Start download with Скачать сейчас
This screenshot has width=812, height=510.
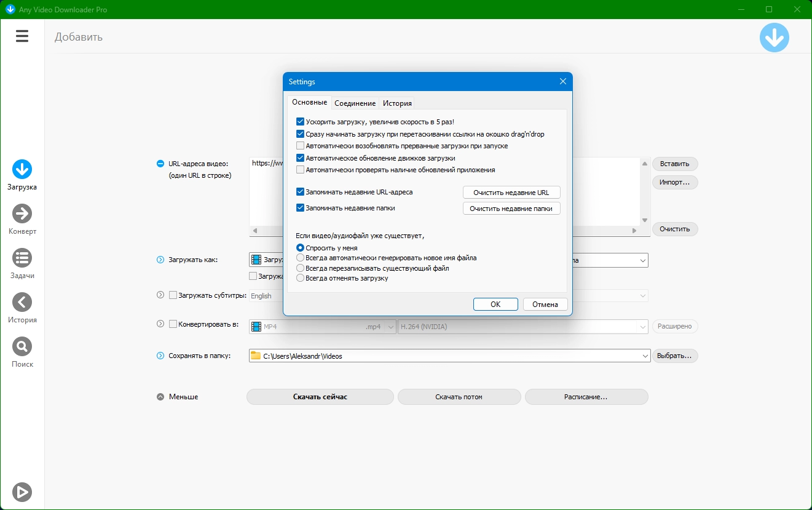(x=320, y=397)
